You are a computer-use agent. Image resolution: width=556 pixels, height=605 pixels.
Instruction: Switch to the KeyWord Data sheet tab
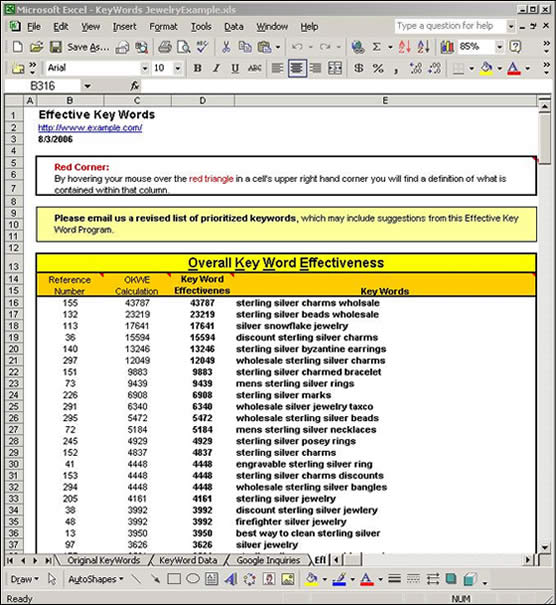pos(188,560)
